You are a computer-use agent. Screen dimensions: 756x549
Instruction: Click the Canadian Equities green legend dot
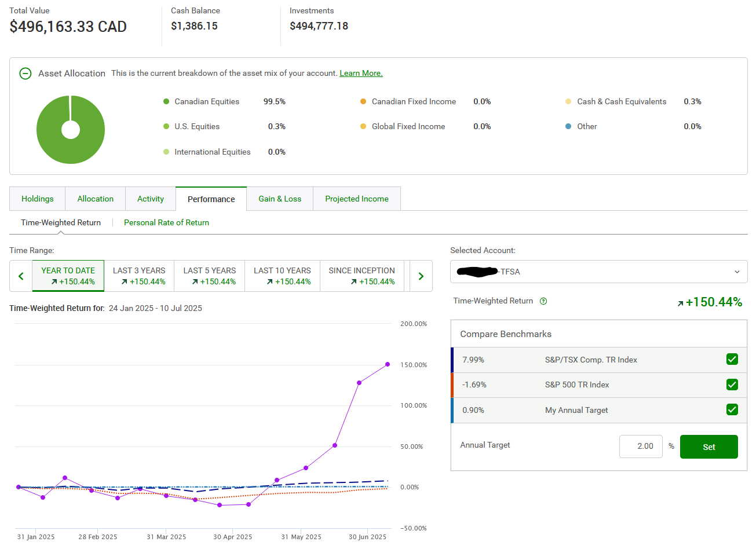pos(166,101)
